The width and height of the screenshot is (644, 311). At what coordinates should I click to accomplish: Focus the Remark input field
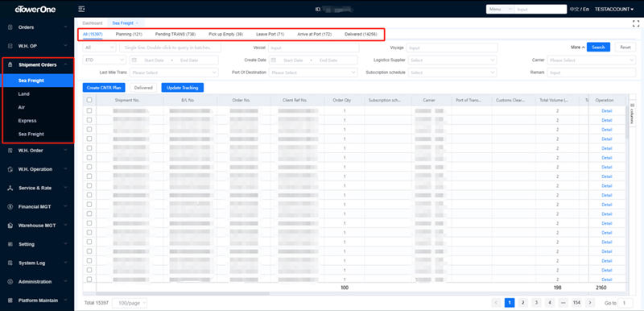[x=592, y=73]
